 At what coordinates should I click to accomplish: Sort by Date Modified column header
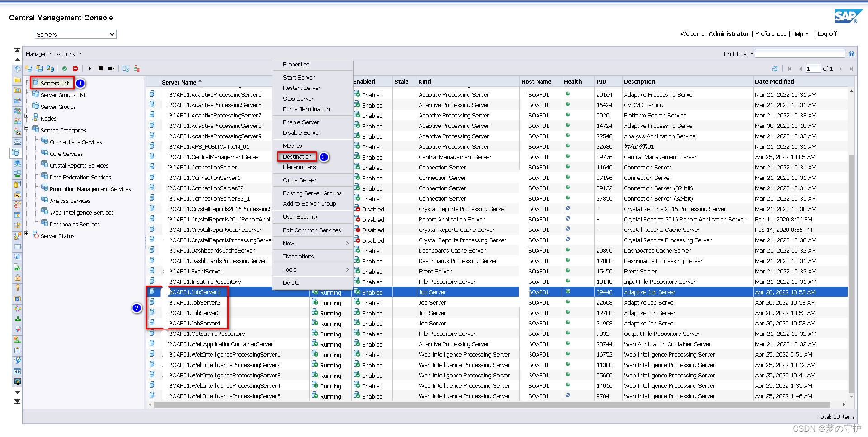pos(774,82)
